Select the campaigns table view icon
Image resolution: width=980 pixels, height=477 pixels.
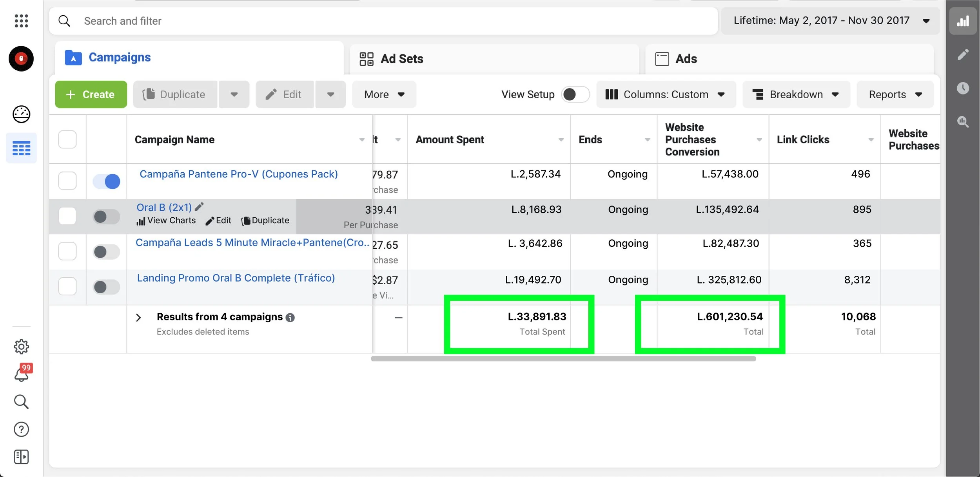click(21, 148)
